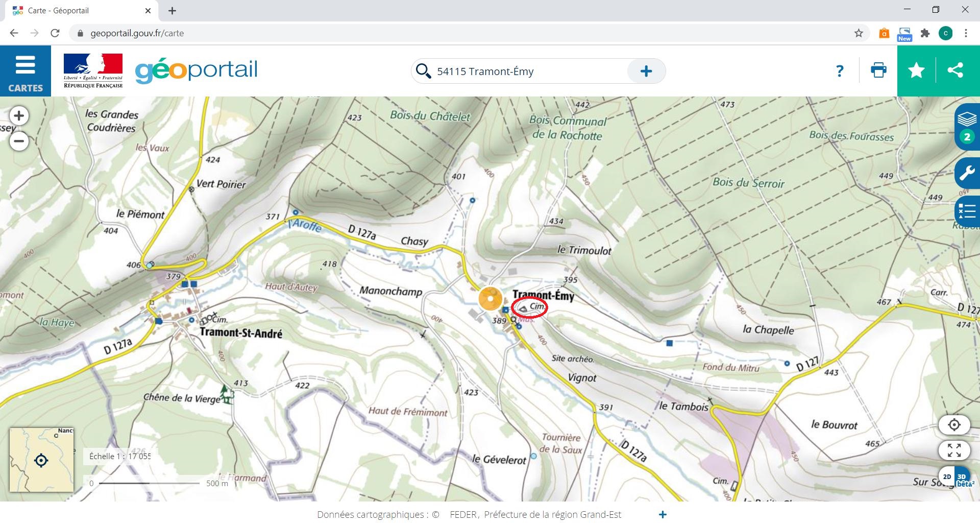This screenshot has height=526, width=980.
Task: Click the Fond du Mitru label
Action: click(731, 367)
